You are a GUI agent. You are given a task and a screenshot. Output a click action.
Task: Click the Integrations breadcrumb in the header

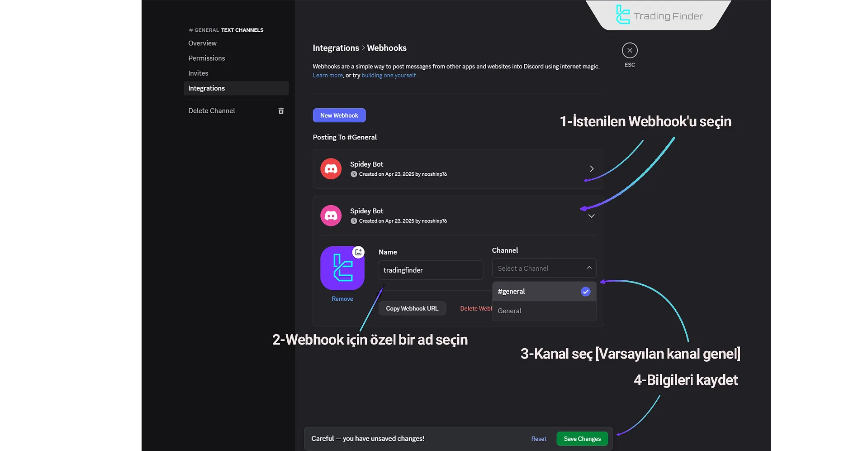click(336, 48)
